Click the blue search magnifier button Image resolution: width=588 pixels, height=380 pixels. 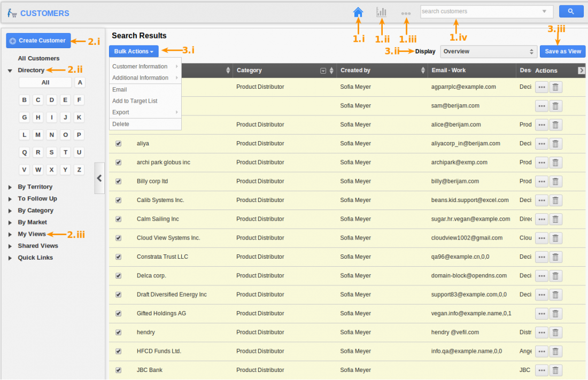(x=571, y=12)
